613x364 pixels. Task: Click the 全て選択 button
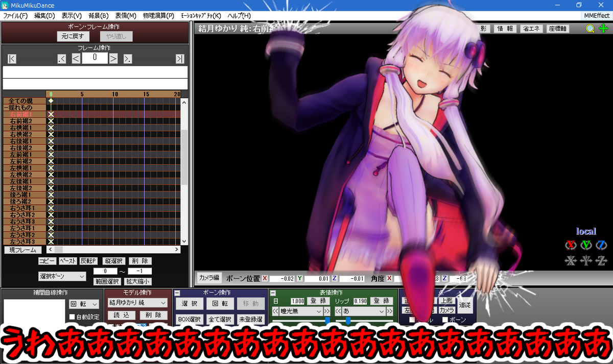point(220,320)
